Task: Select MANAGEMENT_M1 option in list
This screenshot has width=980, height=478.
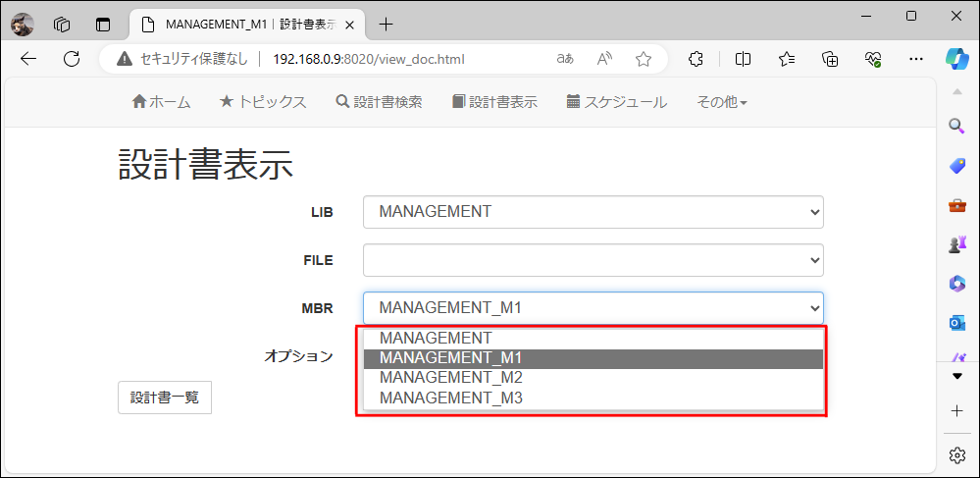Action: pos(593,358)
